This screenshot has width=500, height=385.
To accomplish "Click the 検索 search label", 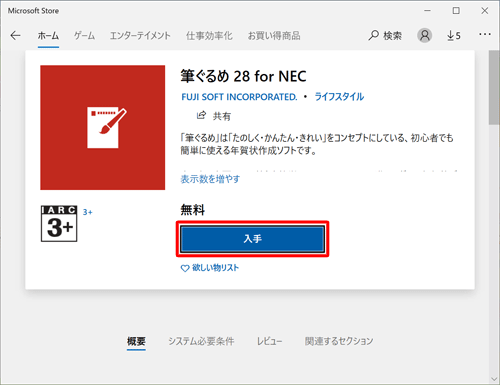I will click(x=392, y=36).
